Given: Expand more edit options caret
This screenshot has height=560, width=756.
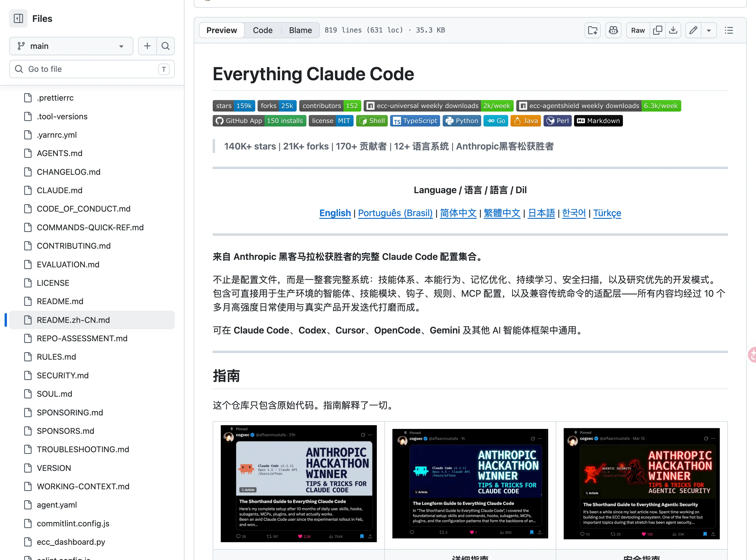Looking at the screenshot, I should click(709, 30).
